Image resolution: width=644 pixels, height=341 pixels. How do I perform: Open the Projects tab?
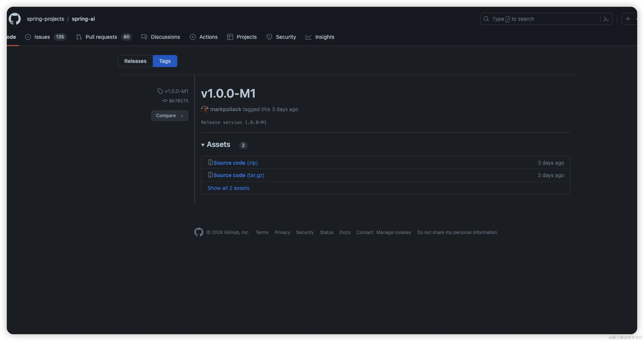coord(242,37)
